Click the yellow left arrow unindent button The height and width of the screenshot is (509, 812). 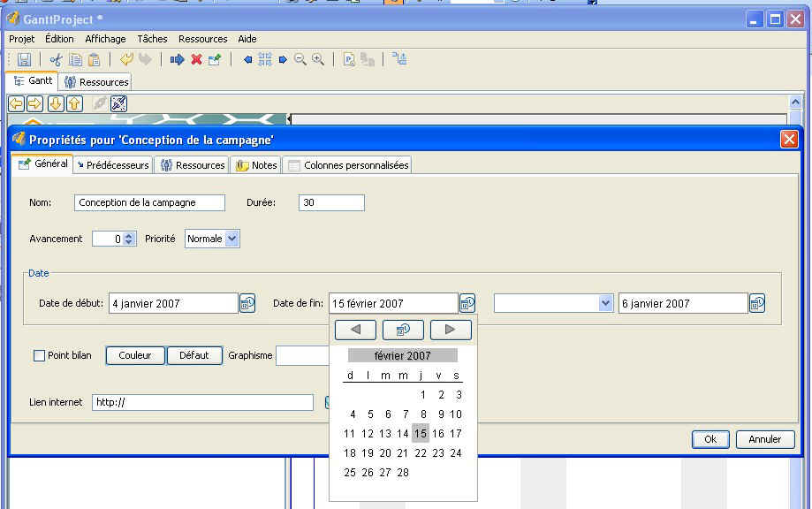[17, 104]
